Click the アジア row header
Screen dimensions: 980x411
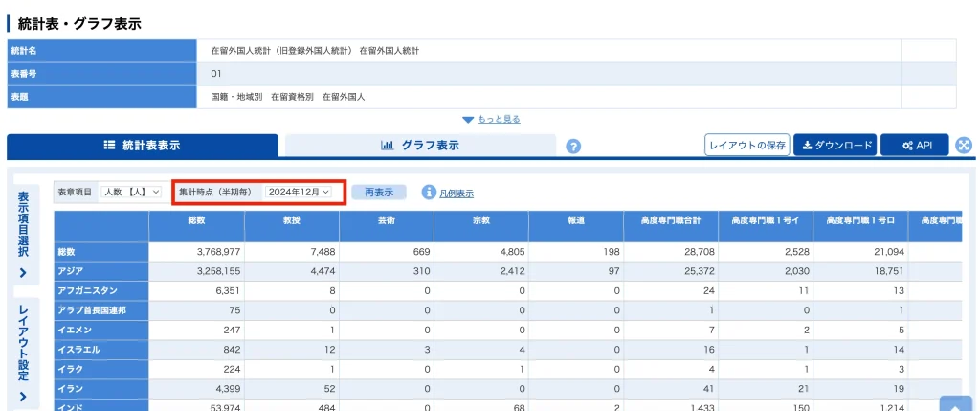[101, 271]
